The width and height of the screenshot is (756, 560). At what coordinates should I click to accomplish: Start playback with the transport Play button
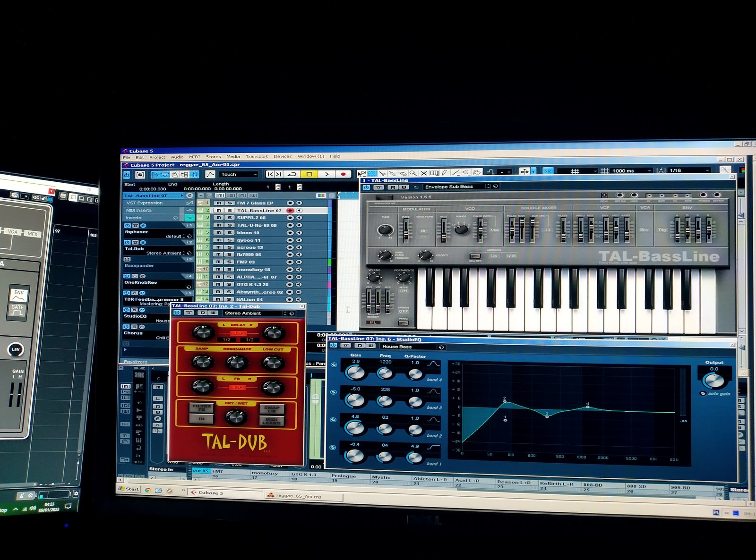[x=326, y=174]
